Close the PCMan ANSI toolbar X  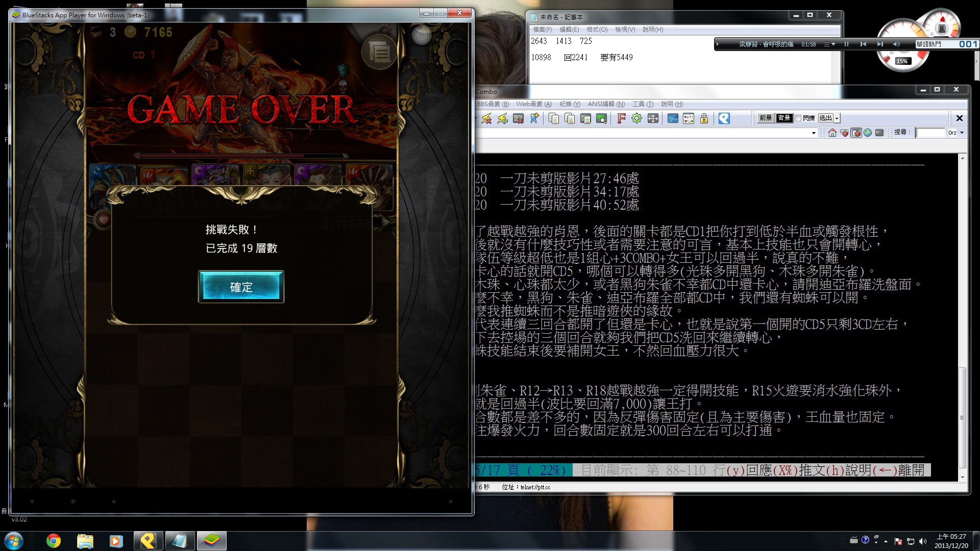tap(959, 118)
